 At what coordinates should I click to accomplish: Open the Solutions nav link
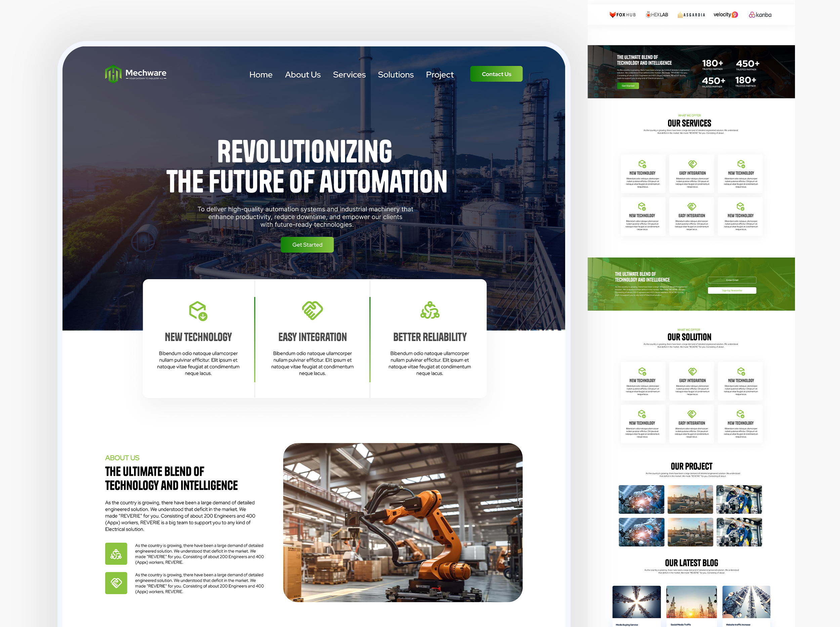[395, 75]
